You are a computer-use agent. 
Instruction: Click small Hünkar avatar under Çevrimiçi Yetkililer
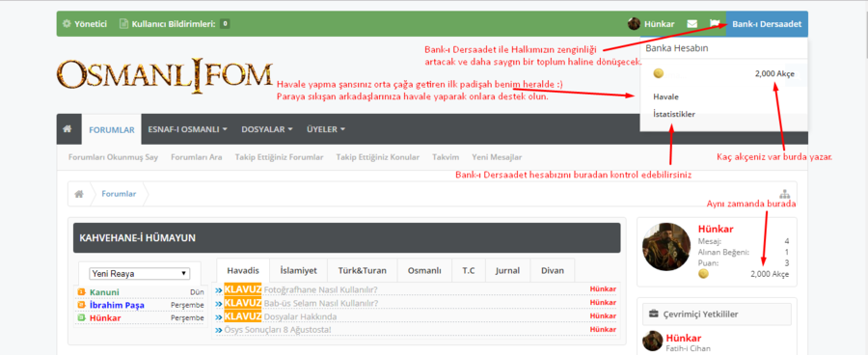point(653,341)
